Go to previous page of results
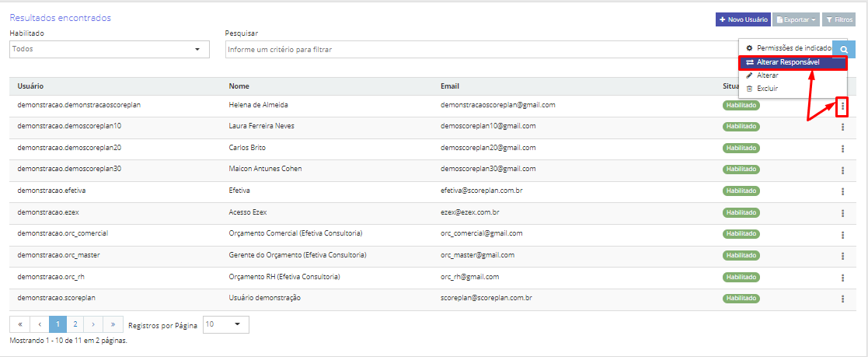The height and width of the screenshot is (357, 868). click(40, 324)
